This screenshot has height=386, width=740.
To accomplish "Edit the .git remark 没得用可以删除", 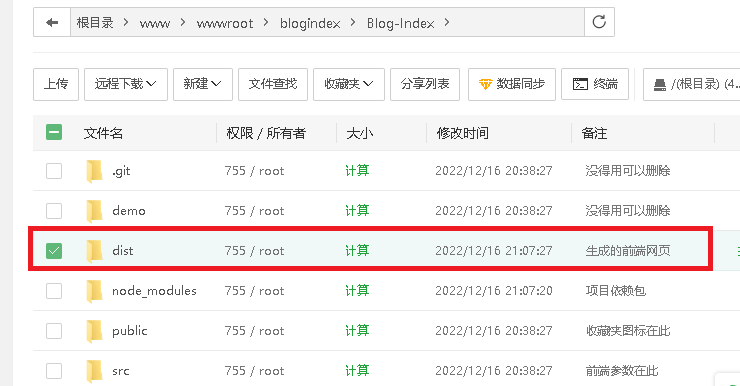I will click(x=628, y=171).
